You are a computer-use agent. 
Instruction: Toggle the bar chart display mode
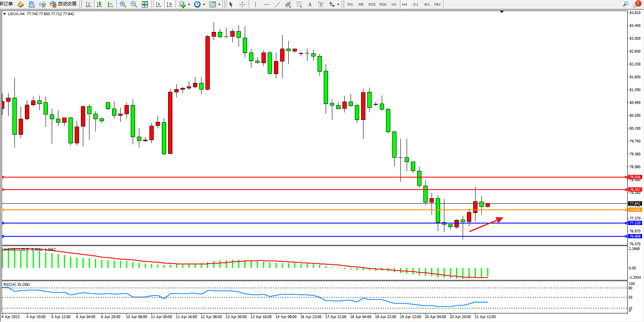coord(88,4)
